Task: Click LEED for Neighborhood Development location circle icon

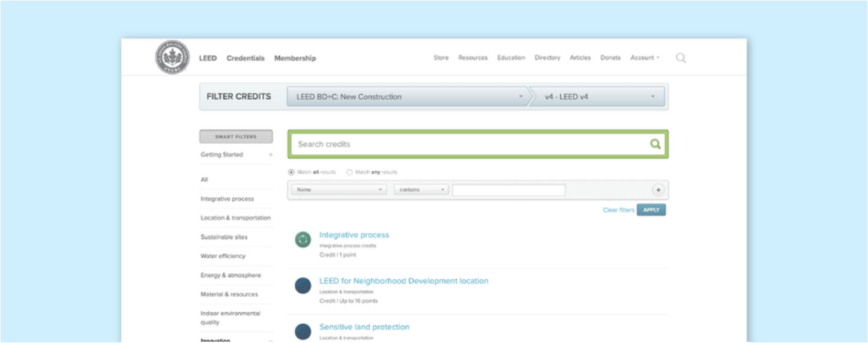Action: [x=303, y=285]
